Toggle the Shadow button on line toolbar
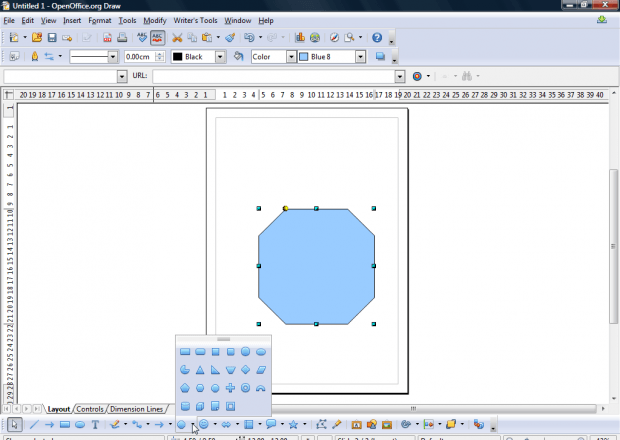This screenshot has width=620, height=440. tap(381, 57)
